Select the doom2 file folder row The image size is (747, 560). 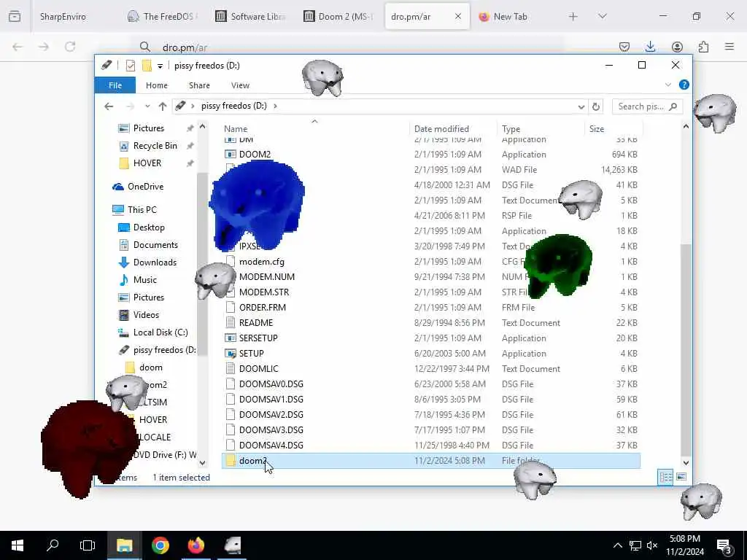point(430,461)
